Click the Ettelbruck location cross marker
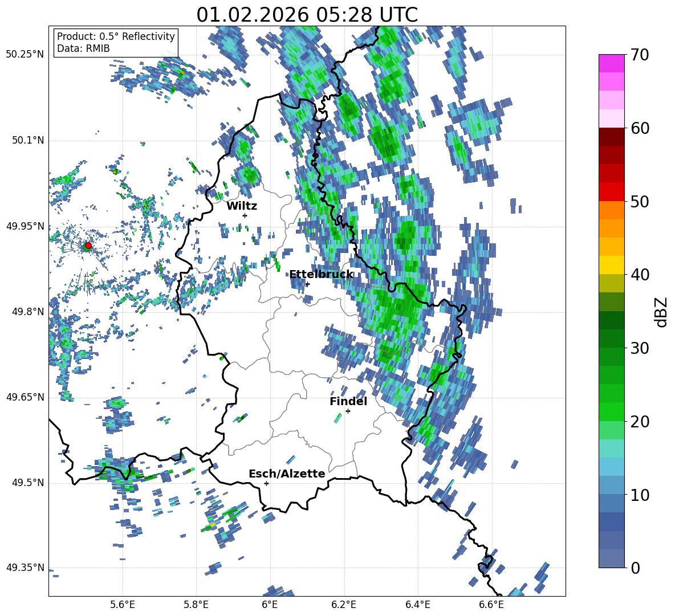 307,284
